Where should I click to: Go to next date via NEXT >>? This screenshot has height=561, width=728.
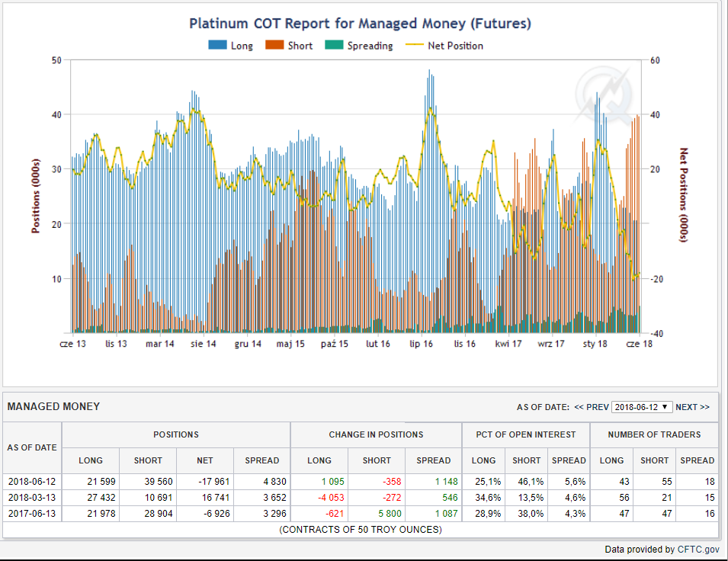[692, 407]
